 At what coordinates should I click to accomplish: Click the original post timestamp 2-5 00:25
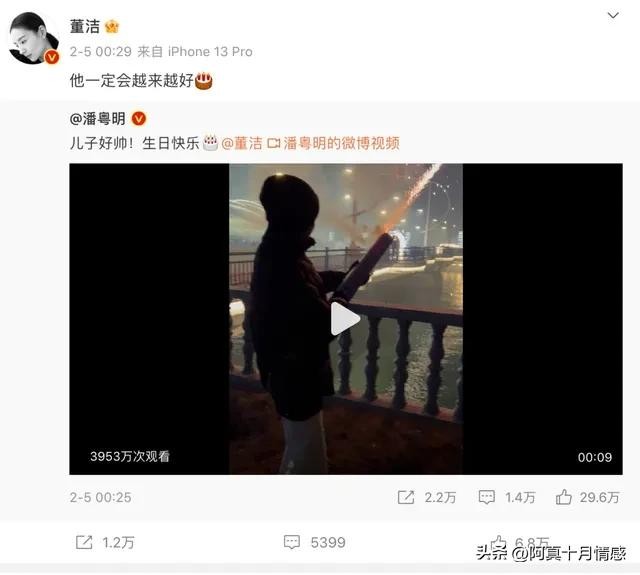tap(100, 497)
